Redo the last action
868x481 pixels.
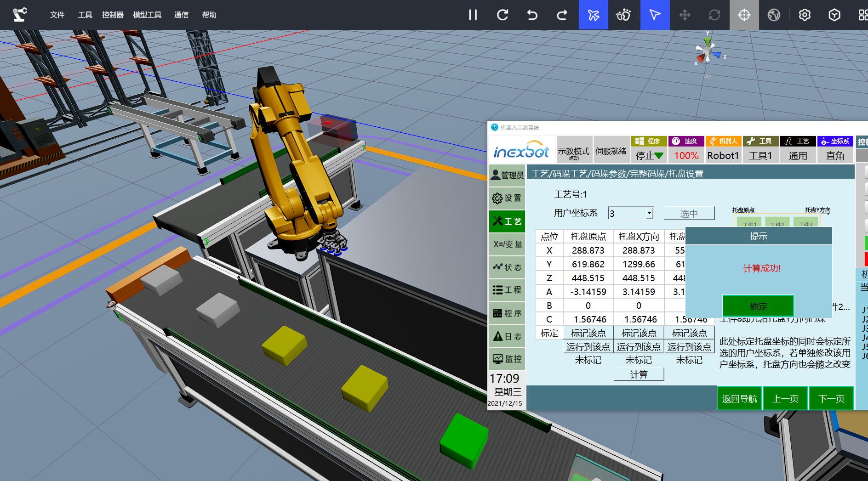(x=562, y=15)
